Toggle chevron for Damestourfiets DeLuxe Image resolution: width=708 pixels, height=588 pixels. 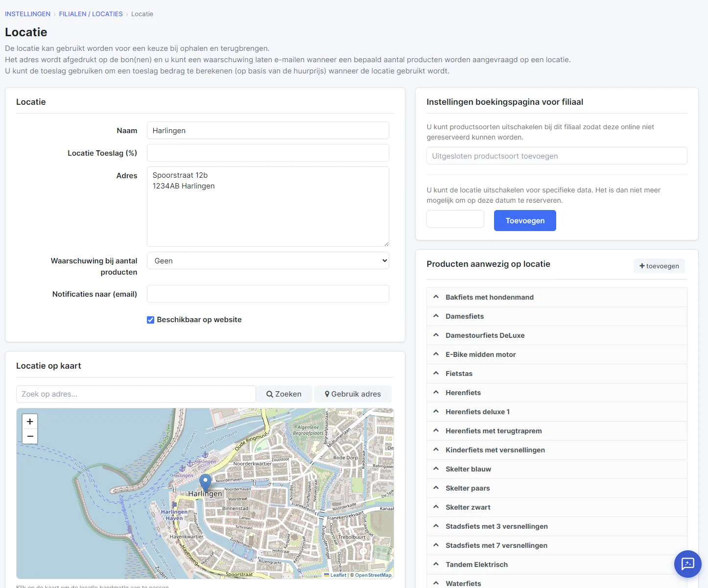click(436, 335)
